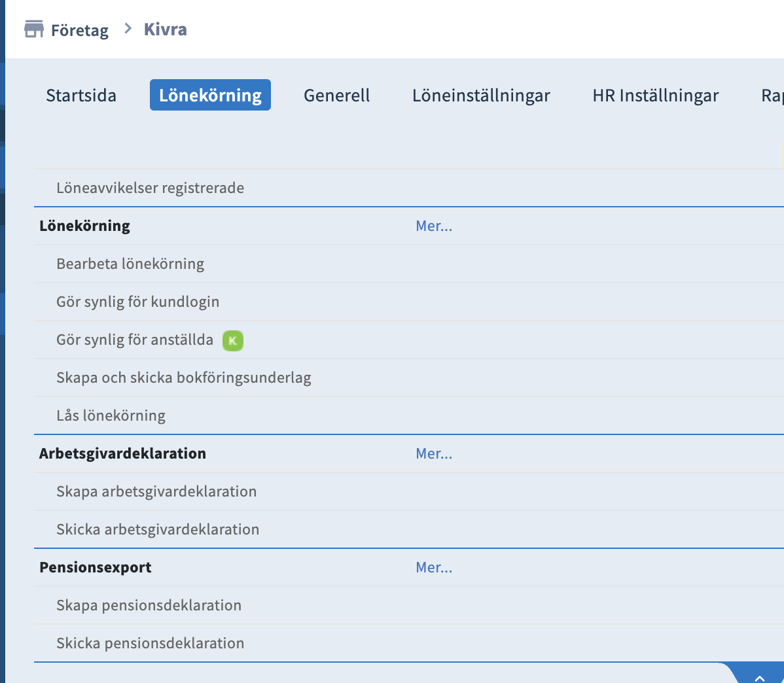Click Skicka pensionsdeklaration row
Viewport: 784px width, 683px height.
coord(150,643)
